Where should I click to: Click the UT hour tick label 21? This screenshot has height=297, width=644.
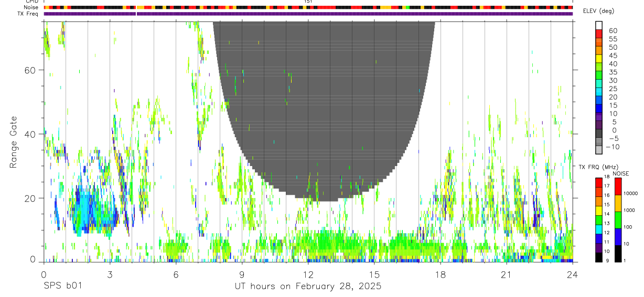[506, 274]
